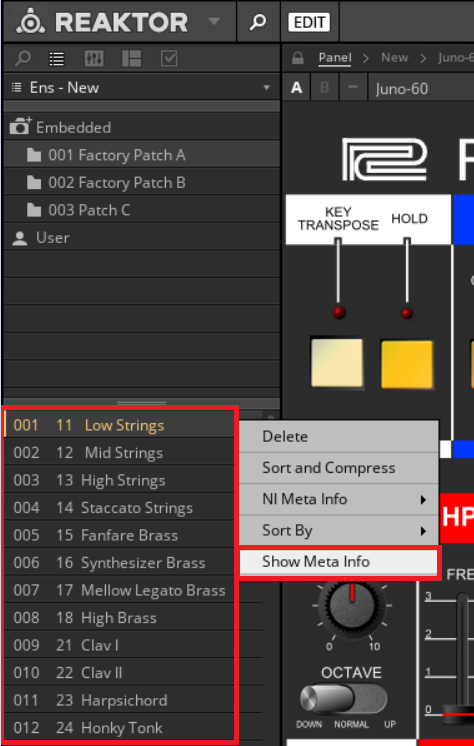The height and width of the screenshot is (746, 474).
Task: Choose Delete from context menu
Action: [x=338, y=436]
